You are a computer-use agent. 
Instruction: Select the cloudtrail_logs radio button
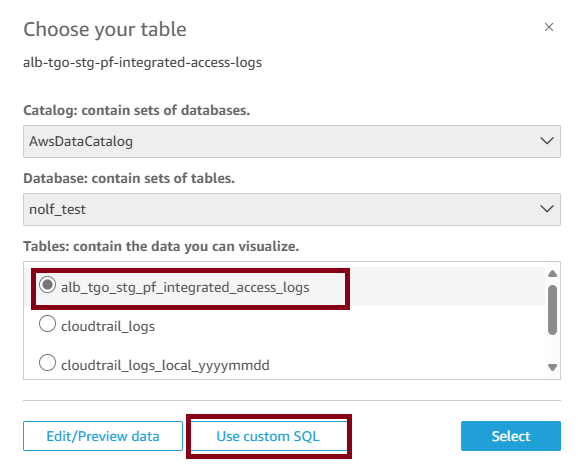48,324
